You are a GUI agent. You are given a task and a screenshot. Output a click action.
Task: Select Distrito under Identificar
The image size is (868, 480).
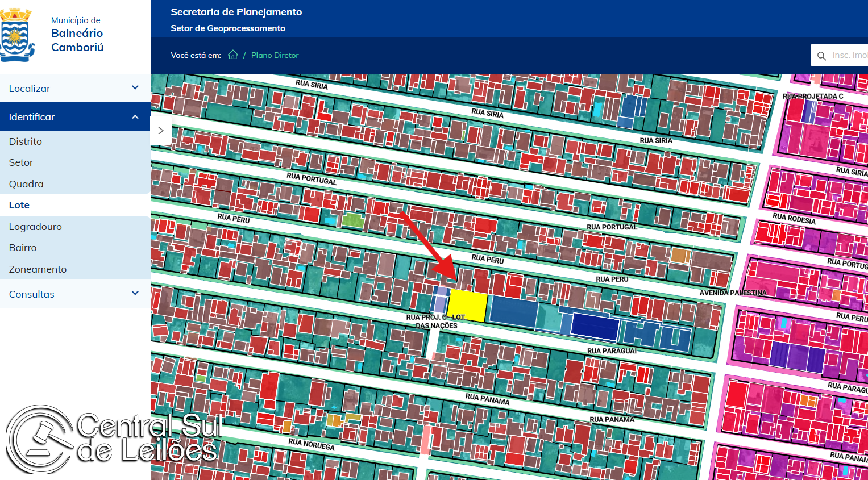click(26, 141)
